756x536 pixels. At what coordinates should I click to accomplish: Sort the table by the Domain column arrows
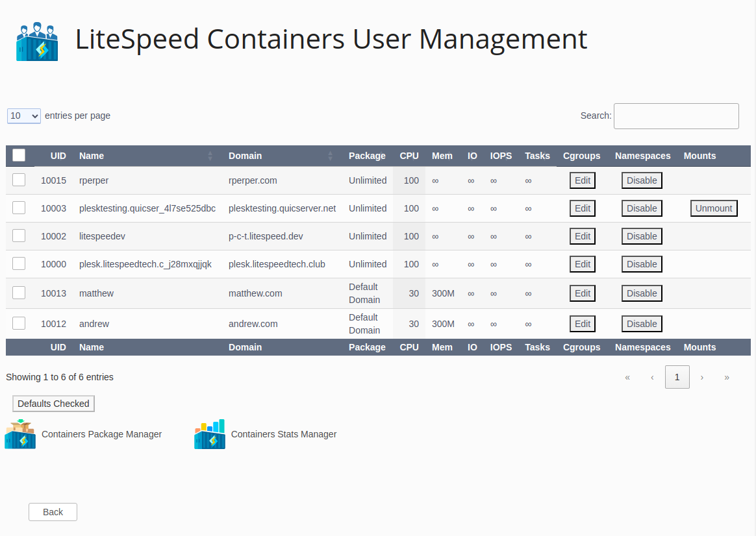[331, 156]
